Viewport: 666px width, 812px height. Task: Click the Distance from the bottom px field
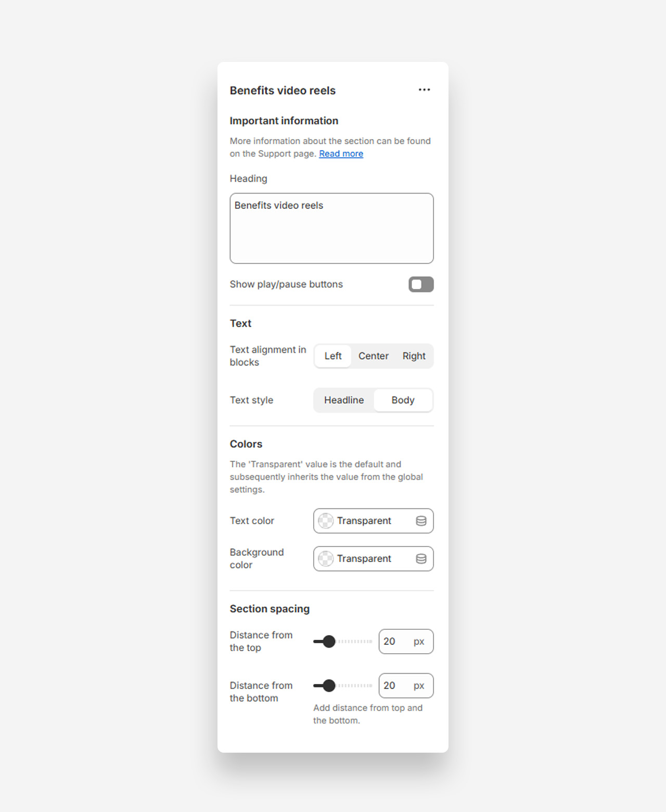pyautogui.click(x=396, y=686)
